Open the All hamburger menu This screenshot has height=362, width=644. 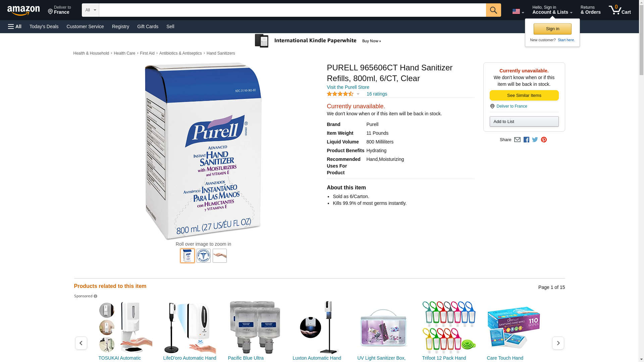15,26
